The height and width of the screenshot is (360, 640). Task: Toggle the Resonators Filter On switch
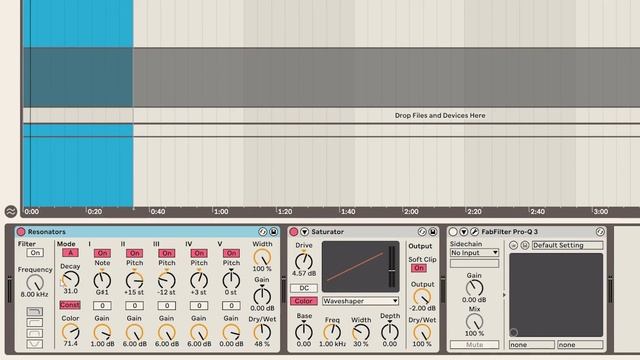pos(35,253)
